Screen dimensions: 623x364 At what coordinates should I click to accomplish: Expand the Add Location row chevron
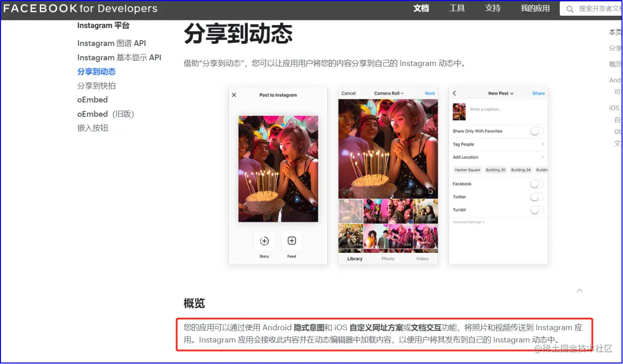point(543,157)
